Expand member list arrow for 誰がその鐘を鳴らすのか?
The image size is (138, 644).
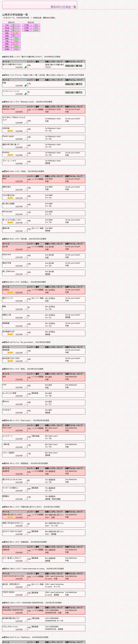pos(28,68)
